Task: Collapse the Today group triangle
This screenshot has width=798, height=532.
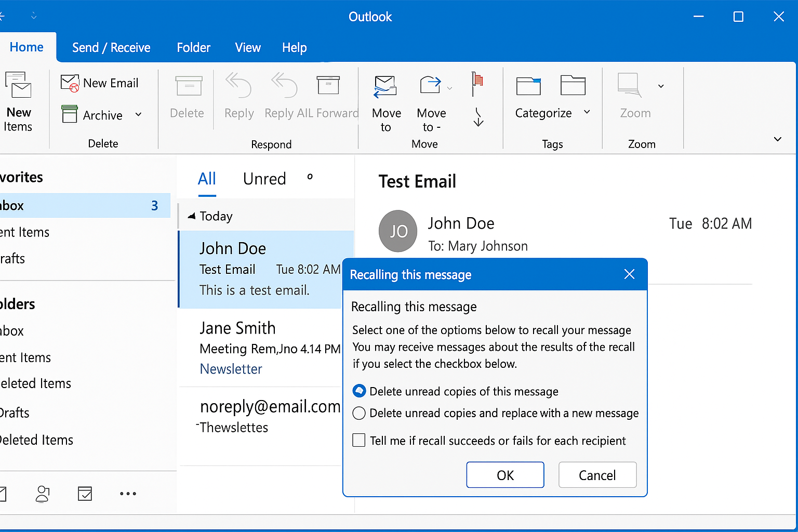Action: click(192, 216)
